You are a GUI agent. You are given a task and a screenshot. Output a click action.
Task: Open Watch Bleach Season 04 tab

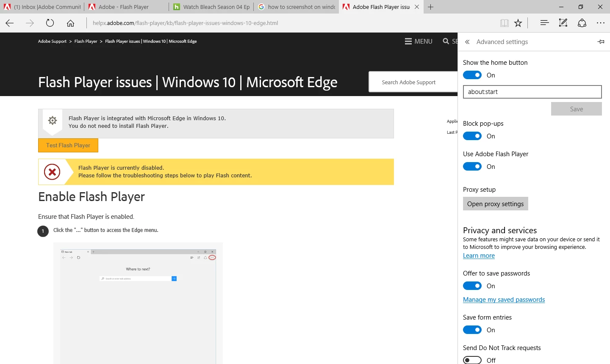coord(211,7)
